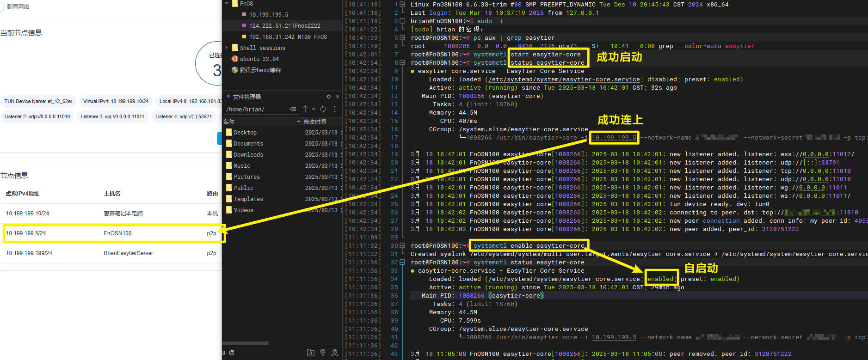Collapse the fold marker at line 8

click(x=402, y=63)
